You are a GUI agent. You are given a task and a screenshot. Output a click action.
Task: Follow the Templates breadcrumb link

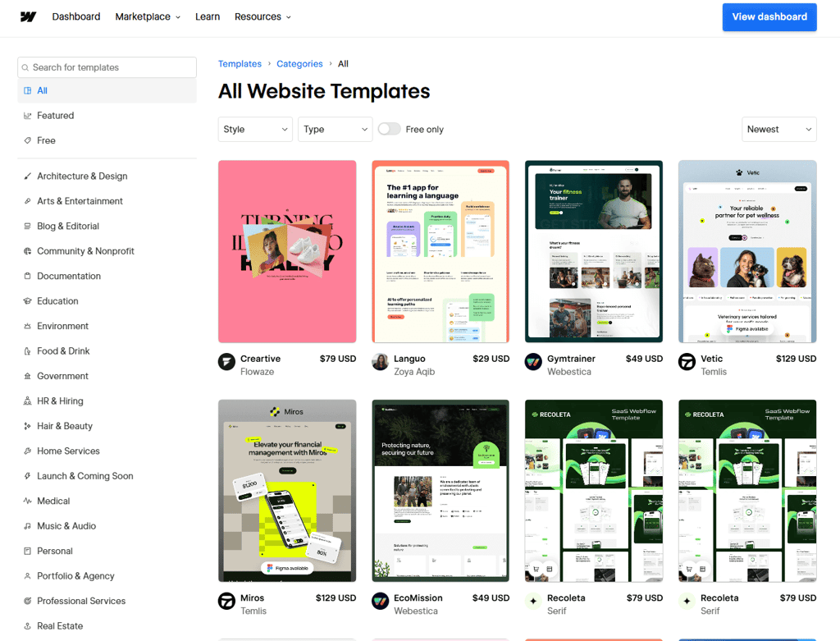click(x=240, y=64)
